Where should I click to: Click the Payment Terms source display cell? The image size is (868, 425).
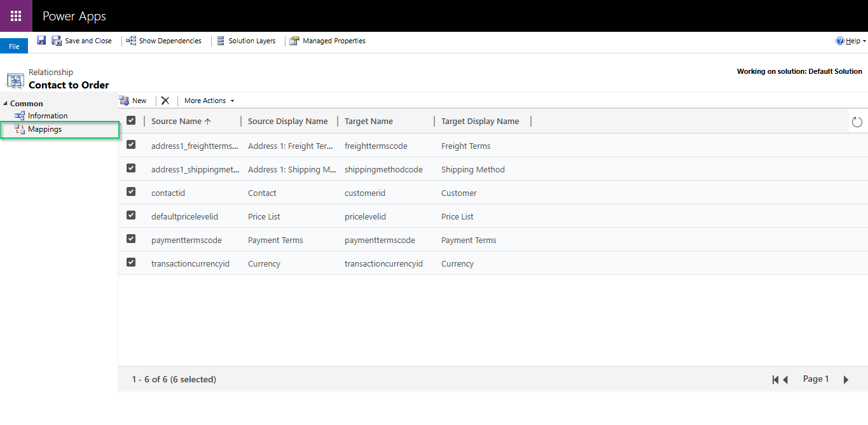[x=275, y=240]
